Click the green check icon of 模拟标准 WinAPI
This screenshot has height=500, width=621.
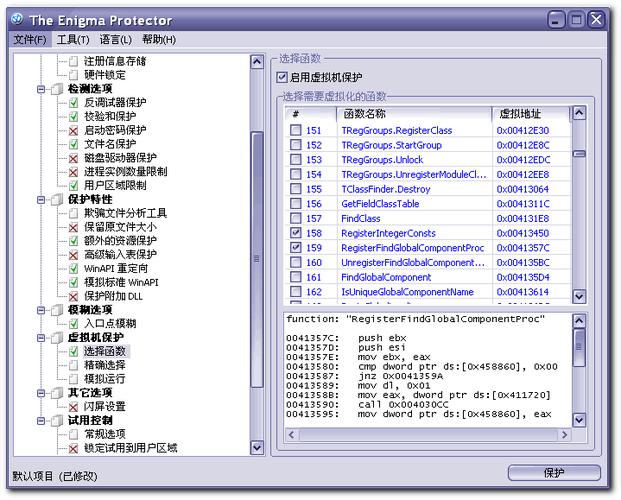73,282
